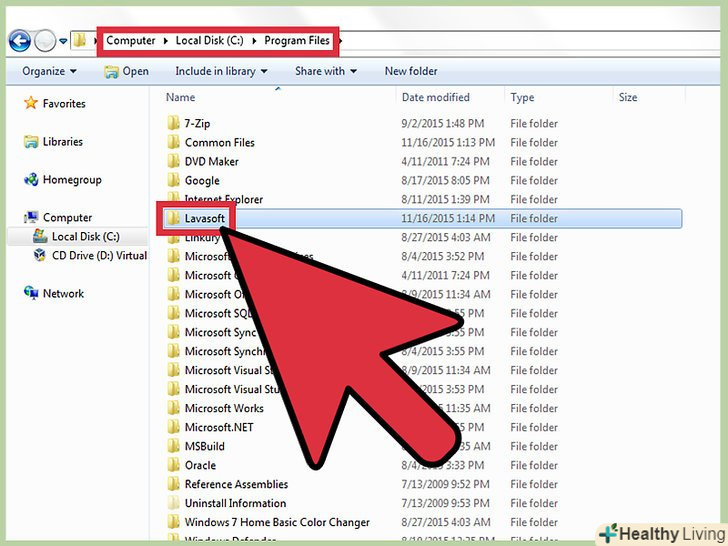Select the Microsoft.NET folder

tap(219, 427)
